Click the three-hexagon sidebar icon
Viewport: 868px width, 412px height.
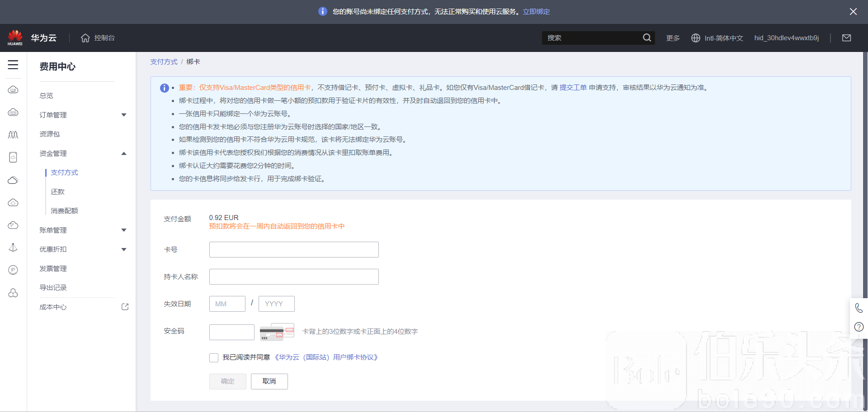[13, 293]
